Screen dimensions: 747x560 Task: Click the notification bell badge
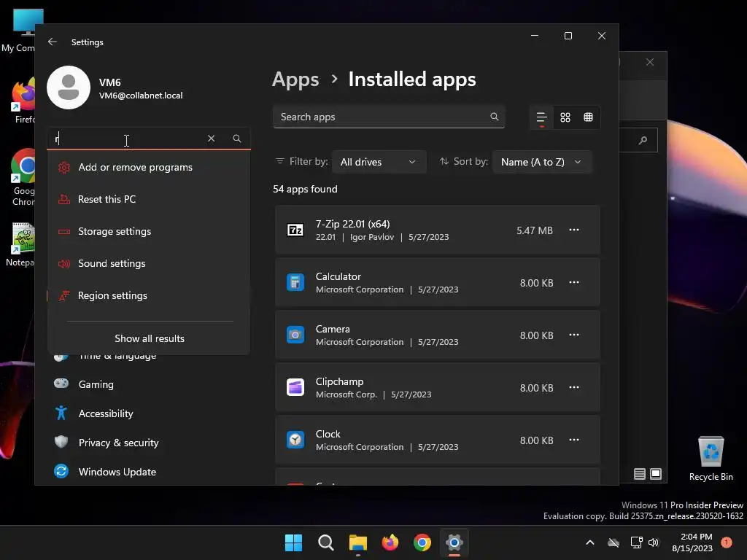[727, 542]
